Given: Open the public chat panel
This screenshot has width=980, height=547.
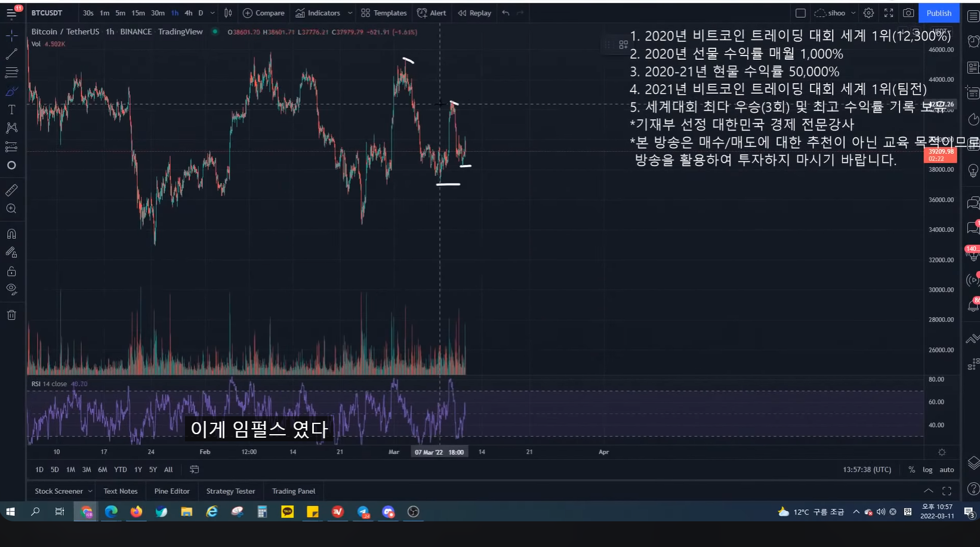Looking at the screenshot, I should tap(973, 203).
